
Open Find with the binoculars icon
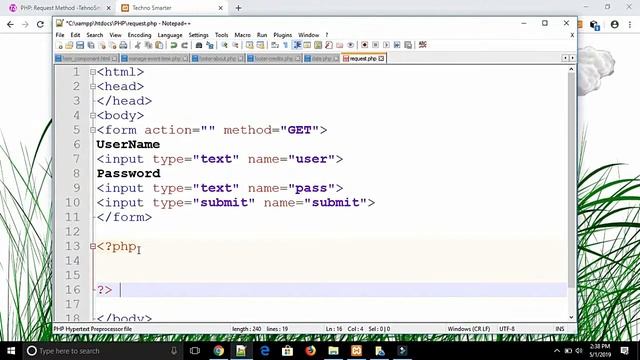(199, 45)
